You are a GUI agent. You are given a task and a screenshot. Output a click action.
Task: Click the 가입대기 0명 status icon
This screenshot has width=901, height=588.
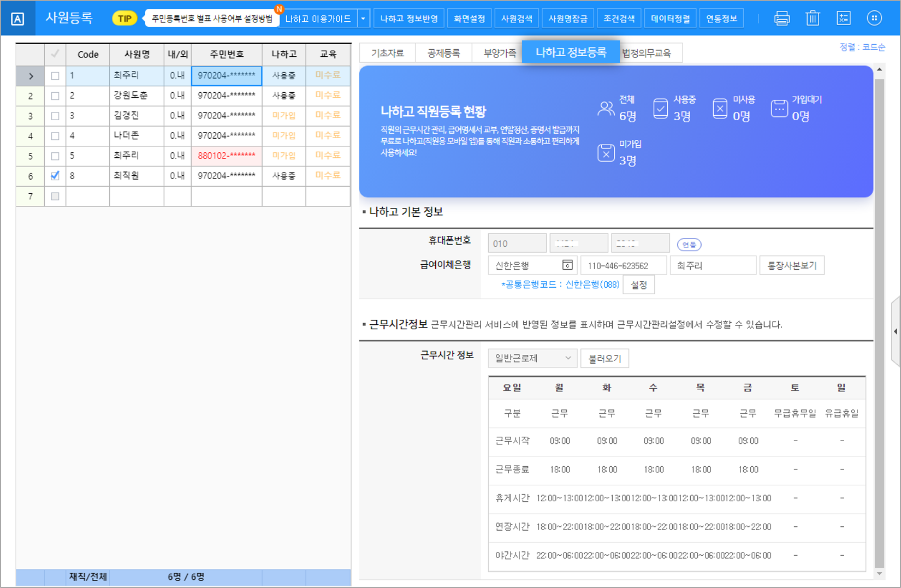pos(779,109)
